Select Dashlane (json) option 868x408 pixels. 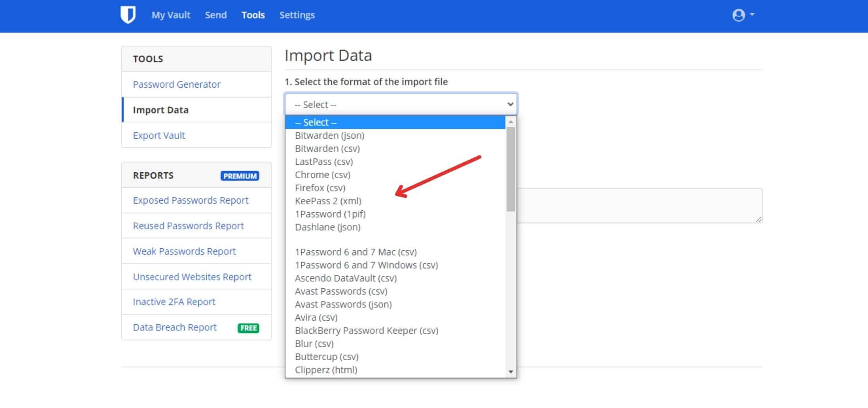(x=328, y=227)
